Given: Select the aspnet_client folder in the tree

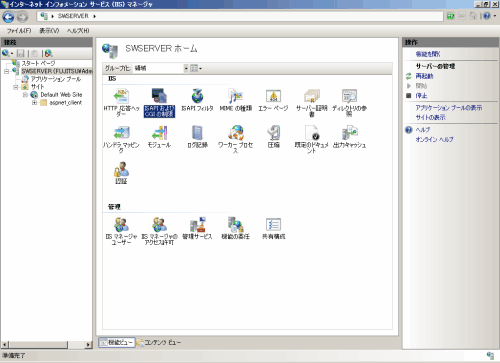Looking at the screenshot, I should coord(65,103).
